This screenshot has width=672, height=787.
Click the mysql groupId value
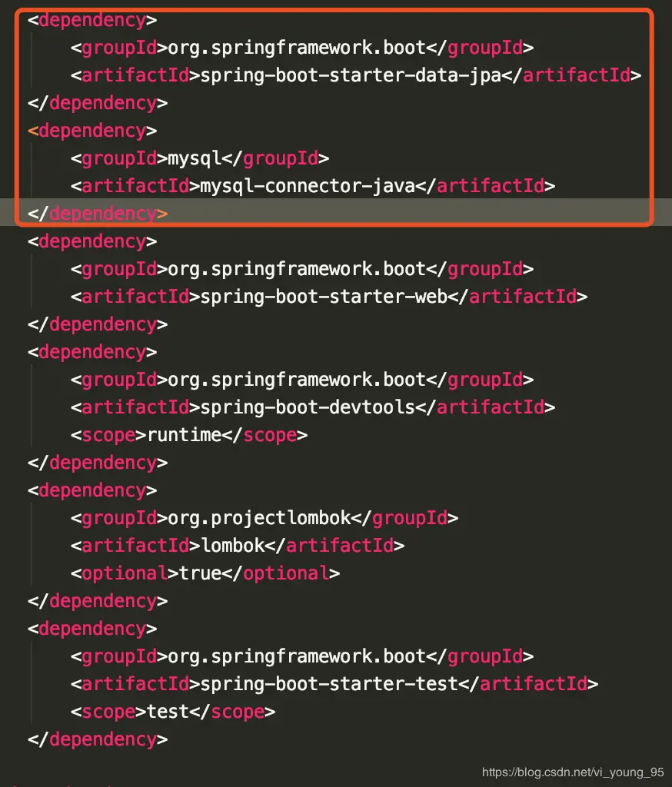point(195,158)
